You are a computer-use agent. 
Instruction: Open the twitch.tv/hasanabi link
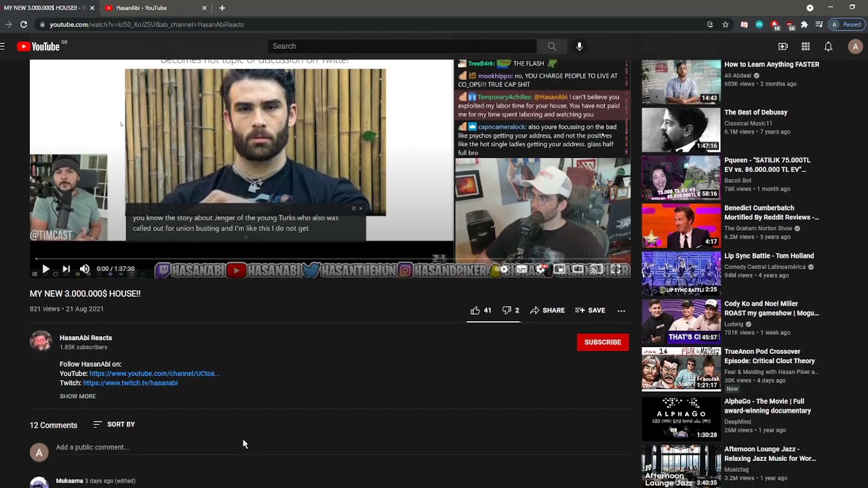(x=130, y=383)
